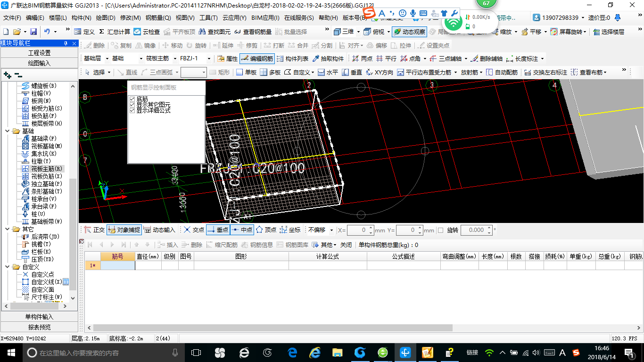Click 交换左右标注 swap annotation tool
Image resolution: width=644 pixels, height=362 pixels.
(x=545, y=72)
